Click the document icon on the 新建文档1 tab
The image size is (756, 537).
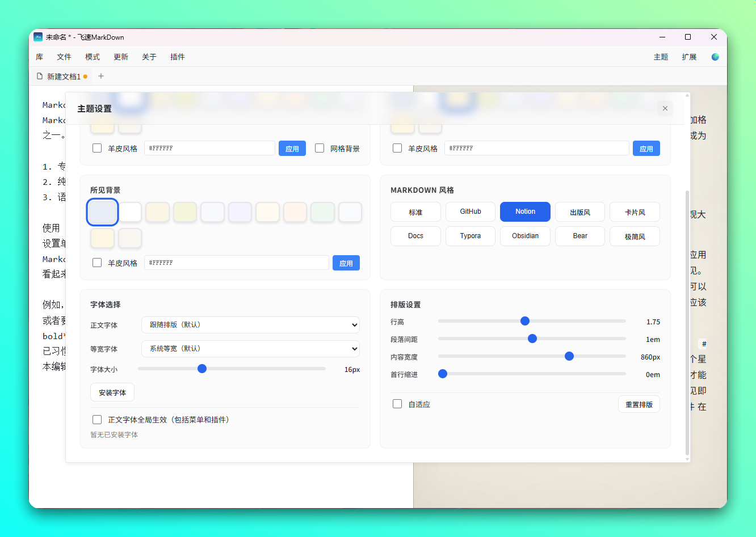click(40, 76)
